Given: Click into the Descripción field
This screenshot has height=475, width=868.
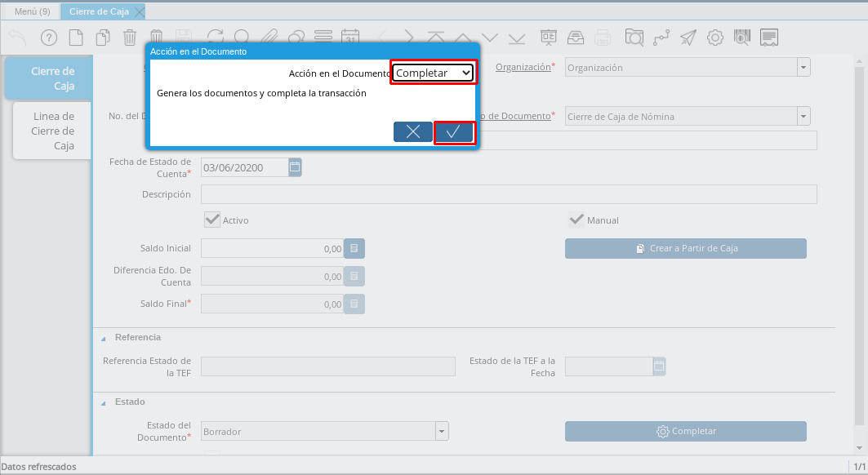Looking at the screenshot, I should point(508,194).
